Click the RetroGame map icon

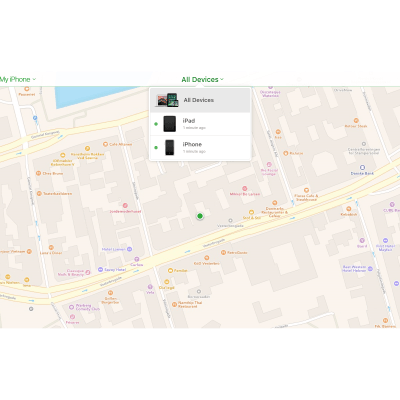(223, 253)
